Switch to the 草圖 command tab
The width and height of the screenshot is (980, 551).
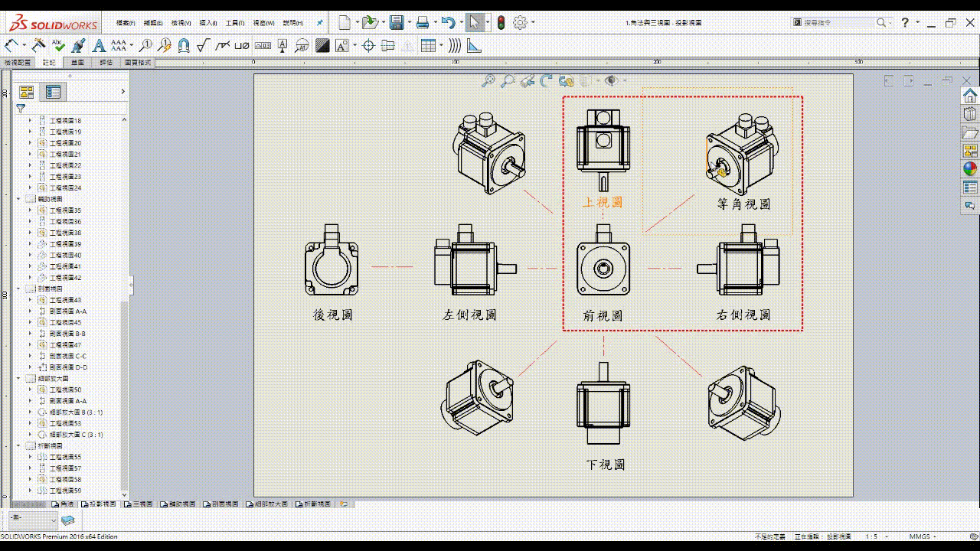pos(77,62)
